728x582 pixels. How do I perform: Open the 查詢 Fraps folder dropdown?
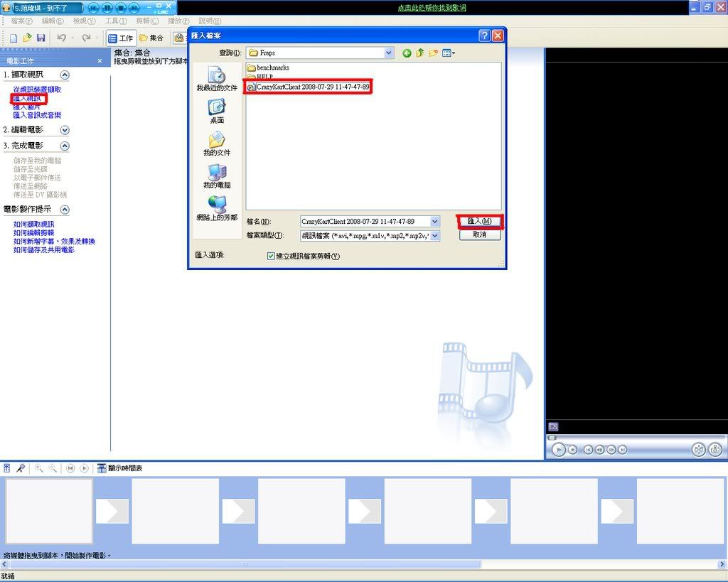tap(388, 53)
